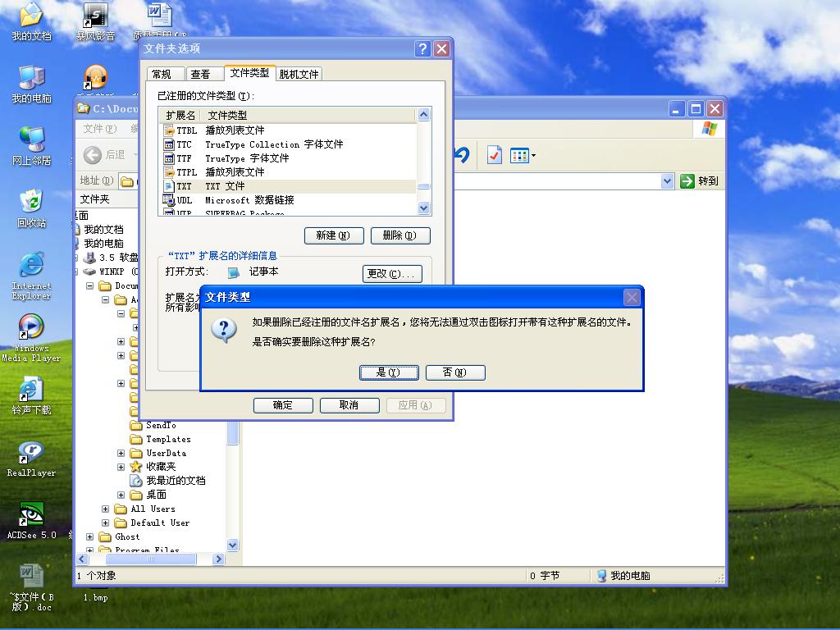This screenshot has height=630, width=840.
Task: Select SendTo folder in tree
Action: tap(153, 425)
